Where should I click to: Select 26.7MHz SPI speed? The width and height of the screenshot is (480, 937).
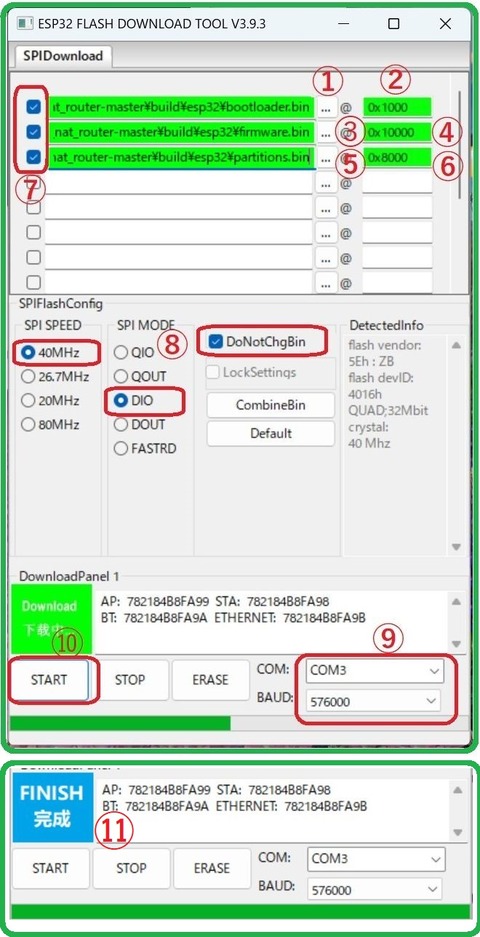point(54,376)
